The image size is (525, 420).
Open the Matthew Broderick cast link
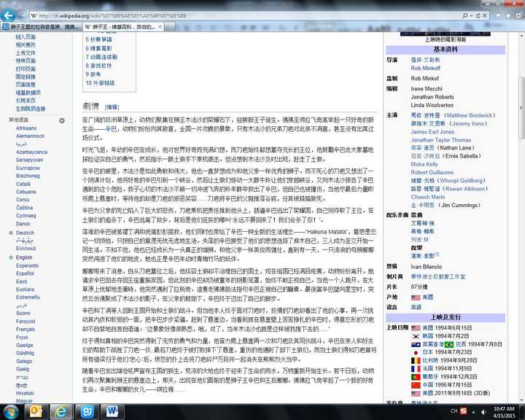click(x=470, y=115)
